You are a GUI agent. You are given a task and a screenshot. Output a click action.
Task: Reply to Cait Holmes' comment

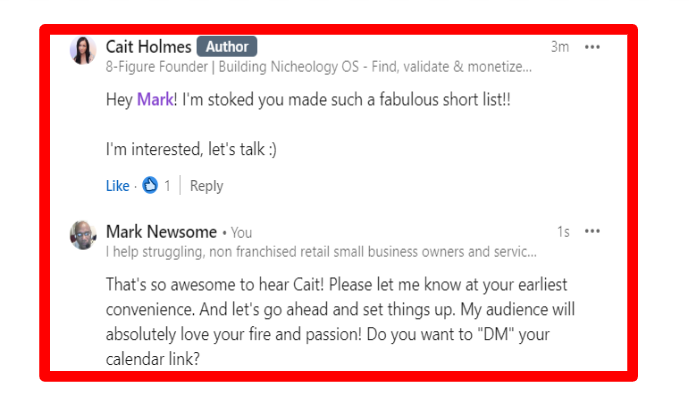pos(206,186)
